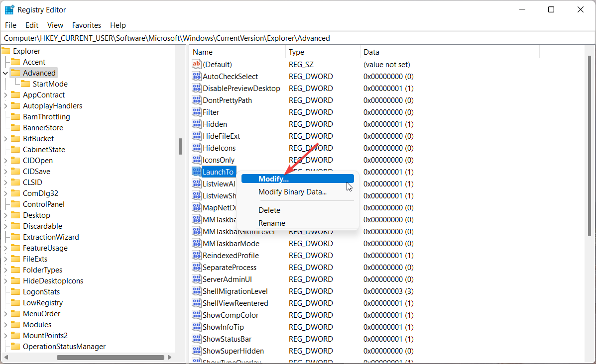Click the BitBucket folder icon
596x364 pixels.
click(x=16, y=138)
